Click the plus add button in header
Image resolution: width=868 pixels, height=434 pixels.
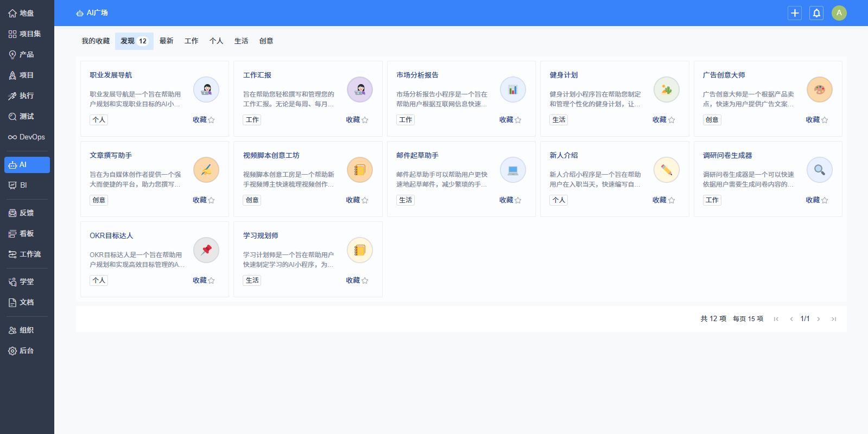point(795,13)
